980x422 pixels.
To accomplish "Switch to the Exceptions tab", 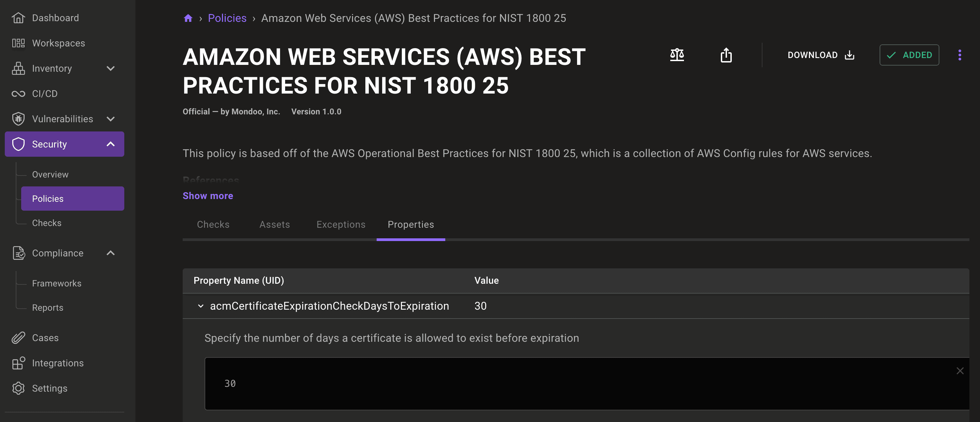I will pos(340,225).
